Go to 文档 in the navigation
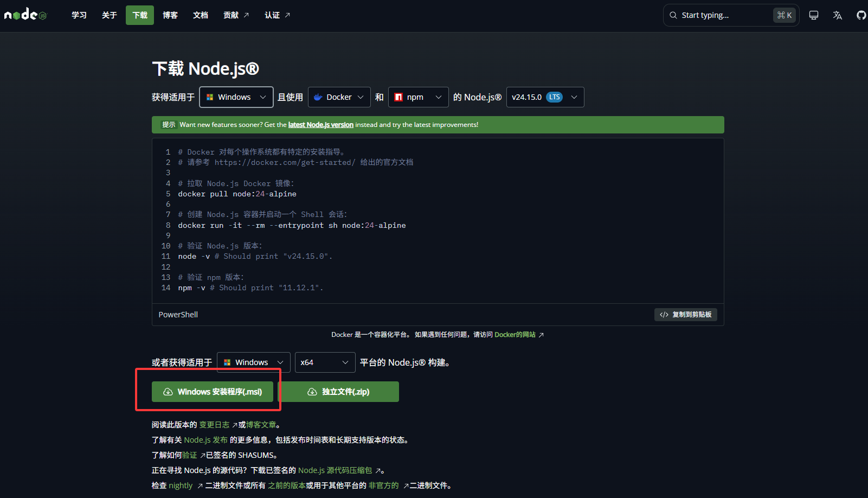Image resolution: width=868 pixels, height=498 pixels. pos(201,15)
